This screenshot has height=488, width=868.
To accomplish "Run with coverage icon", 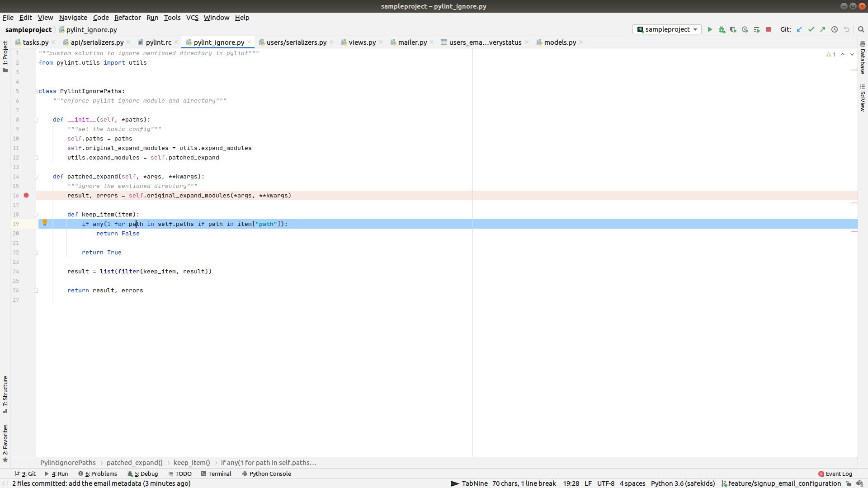I will pos(733,29).
